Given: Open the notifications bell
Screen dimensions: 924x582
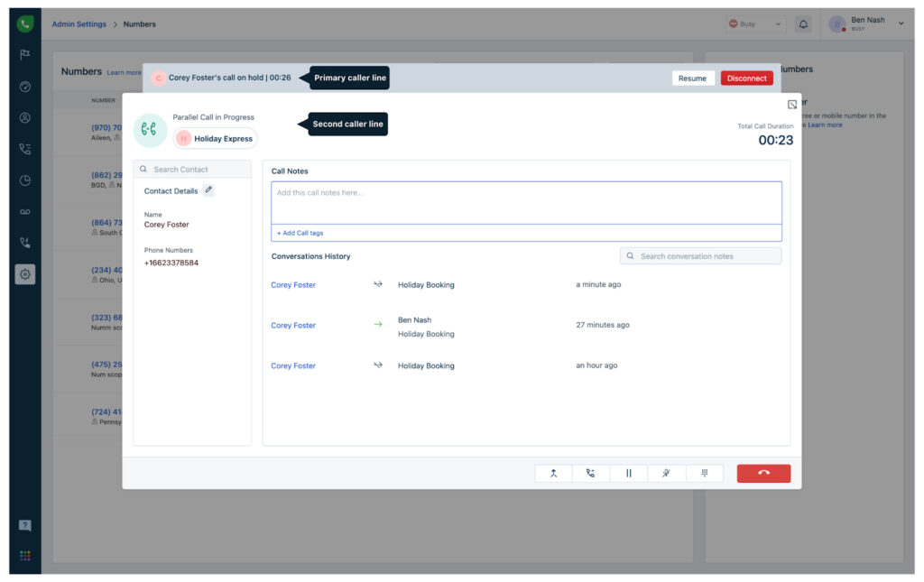Looking at the screenshot, I should tap(803, 24).
